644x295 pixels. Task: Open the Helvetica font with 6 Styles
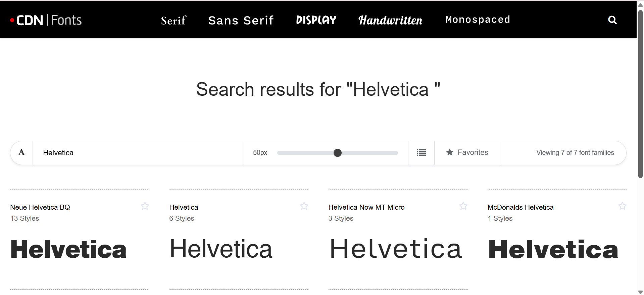(x=183, y=207)
